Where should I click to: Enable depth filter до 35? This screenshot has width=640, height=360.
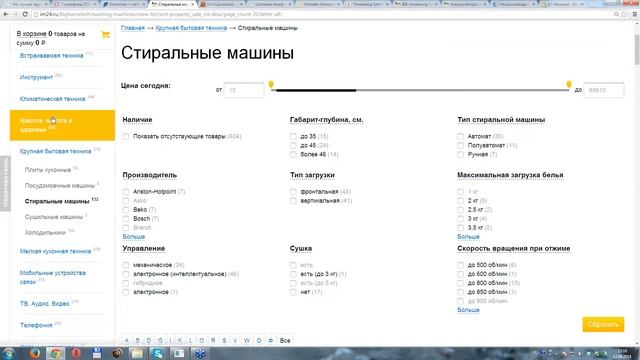(x=293, y=136)
